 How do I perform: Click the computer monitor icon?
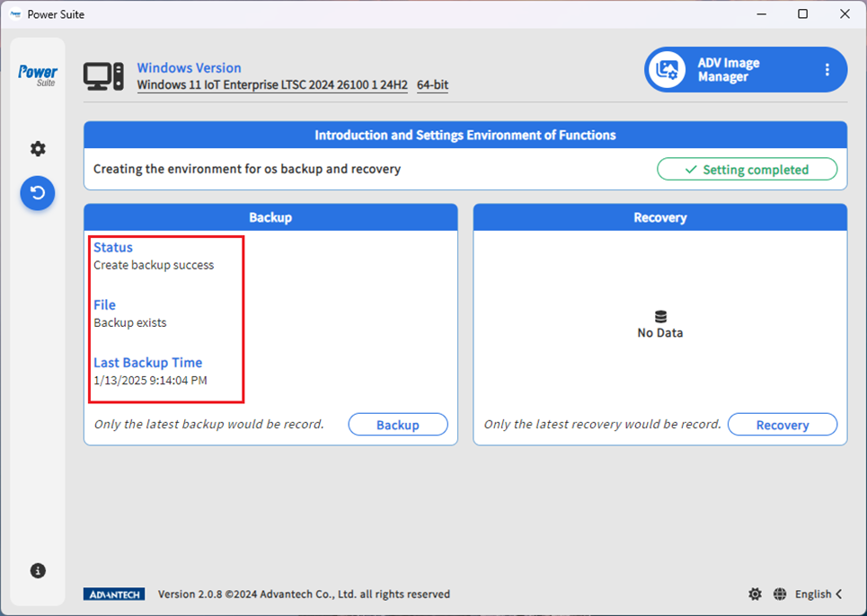click(x=103, y=76)
